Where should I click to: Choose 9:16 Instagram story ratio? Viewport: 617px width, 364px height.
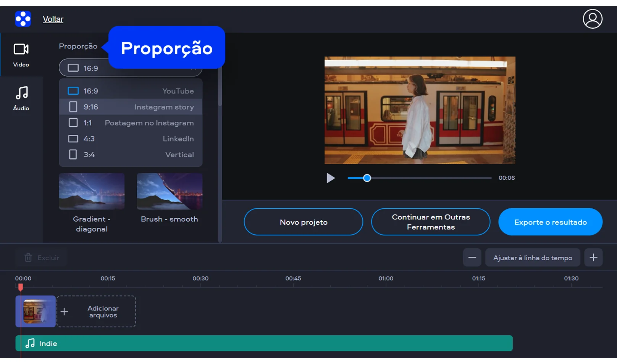coord(130,107)
